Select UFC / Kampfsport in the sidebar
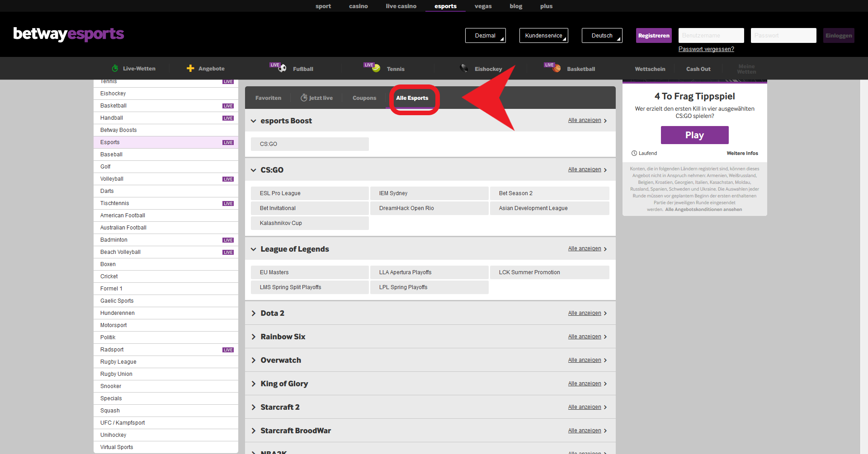The height and width of the screenshot is (454, 868). [x=166, y=423]
